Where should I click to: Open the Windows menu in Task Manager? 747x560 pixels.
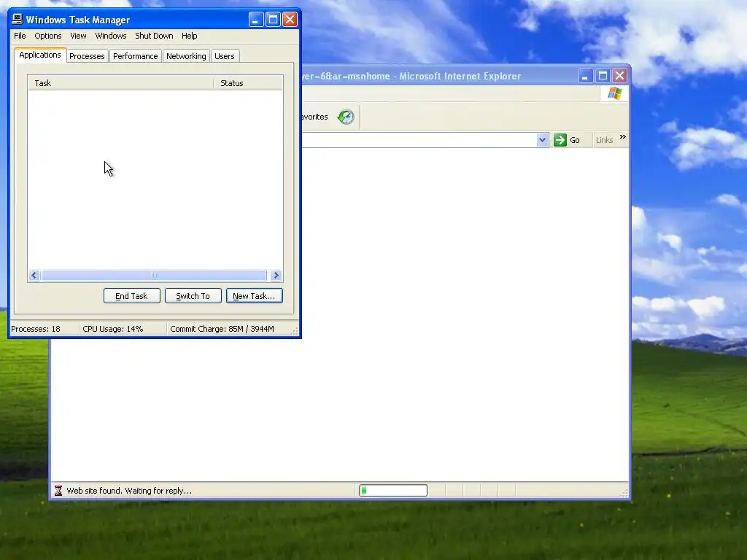[111, 36]
